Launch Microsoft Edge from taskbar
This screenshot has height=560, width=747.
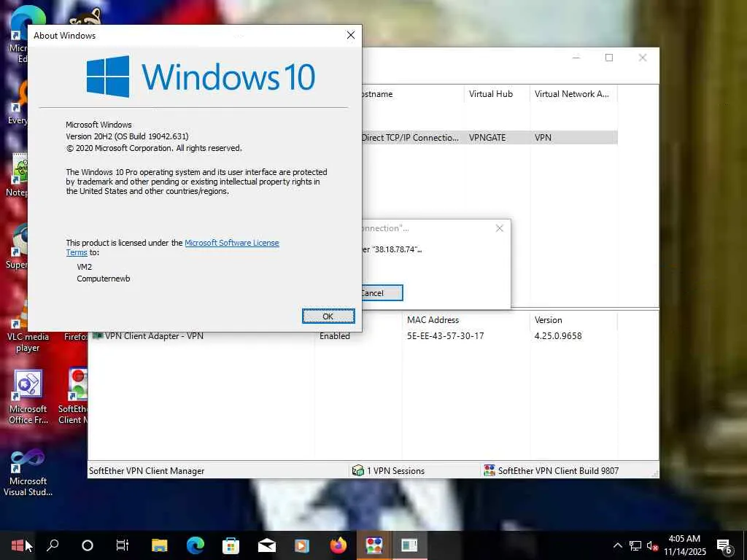(196, 545)
